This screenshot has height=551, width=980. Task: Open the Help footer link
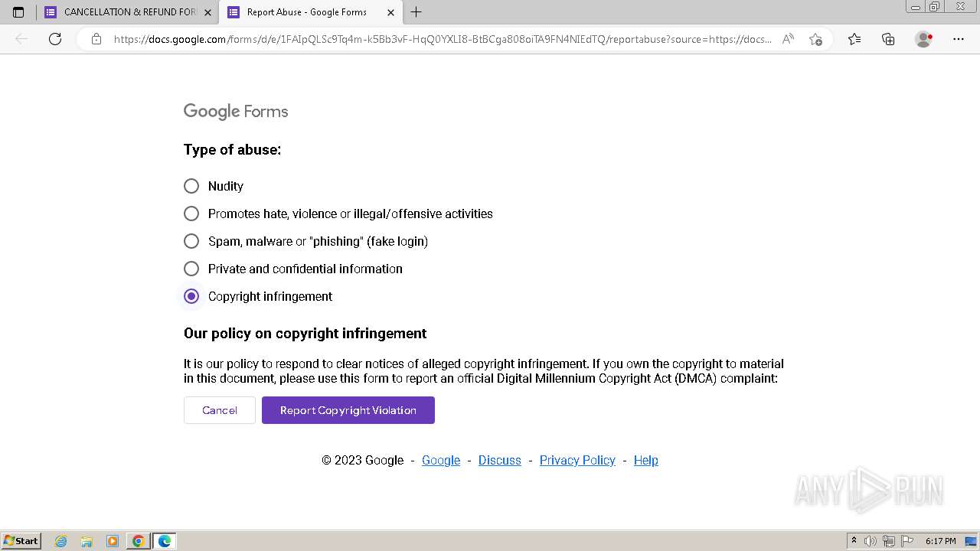coord(646,460)
